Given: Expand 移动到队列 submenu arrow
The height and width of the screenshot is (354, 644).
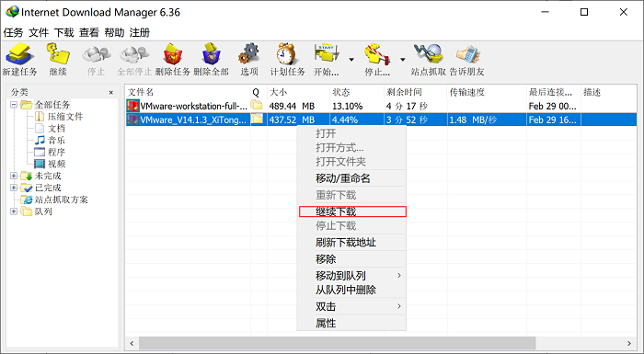Looking at the screenshot, I should [399, 276].
